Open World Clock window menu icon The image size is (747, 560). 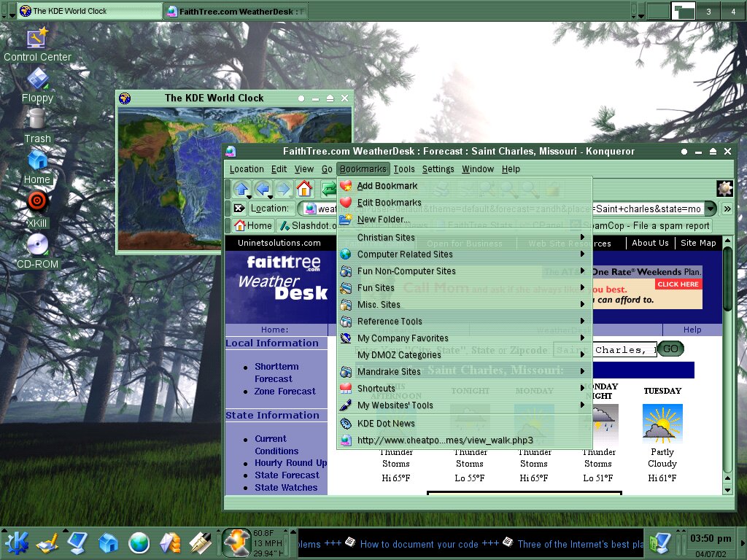click(x=125, y=98)
